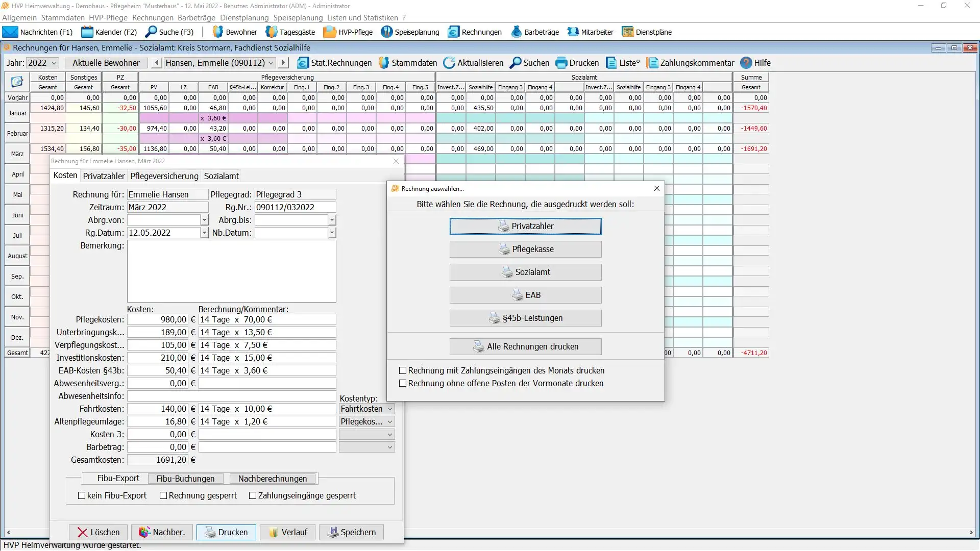Enable 'Rechnung mit Zahlungseingängen des Monats drucken'

[x=403, y=371]
